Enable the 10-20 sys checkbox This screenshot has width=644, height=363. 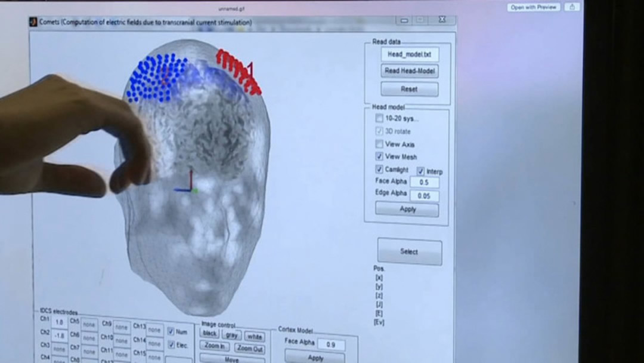(x=379, y=119)
